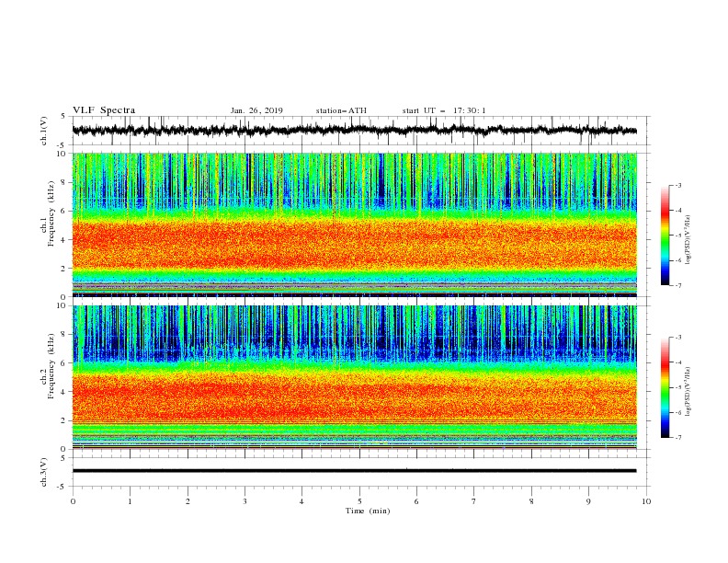The image size is (728, 563).
Task: Click the "start UT = 17:30:1" text
Action: [x=444, y=110]
